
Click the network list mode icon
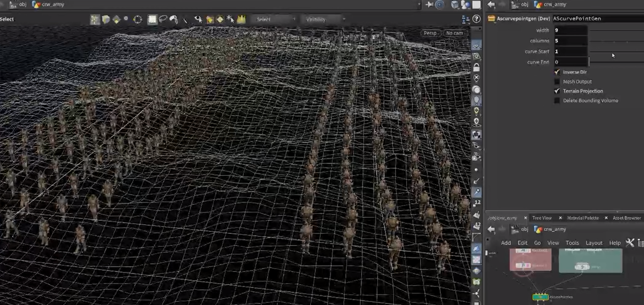(x=641, y=243)
